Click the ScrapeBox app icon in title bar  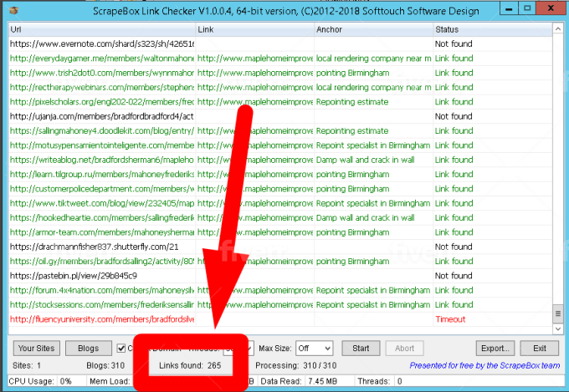tap(13, 11)
